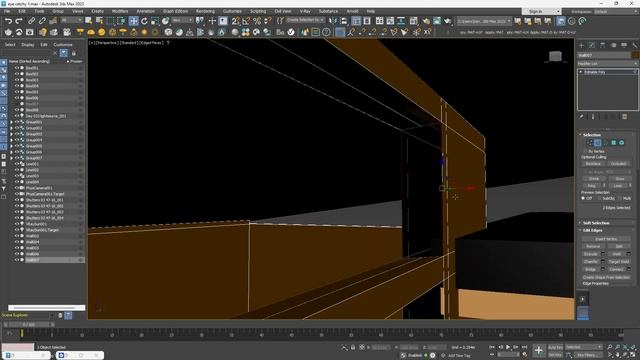Click the Wall007 object name field
This screenshot has height=360, width=640.
(x=604, y=55)
